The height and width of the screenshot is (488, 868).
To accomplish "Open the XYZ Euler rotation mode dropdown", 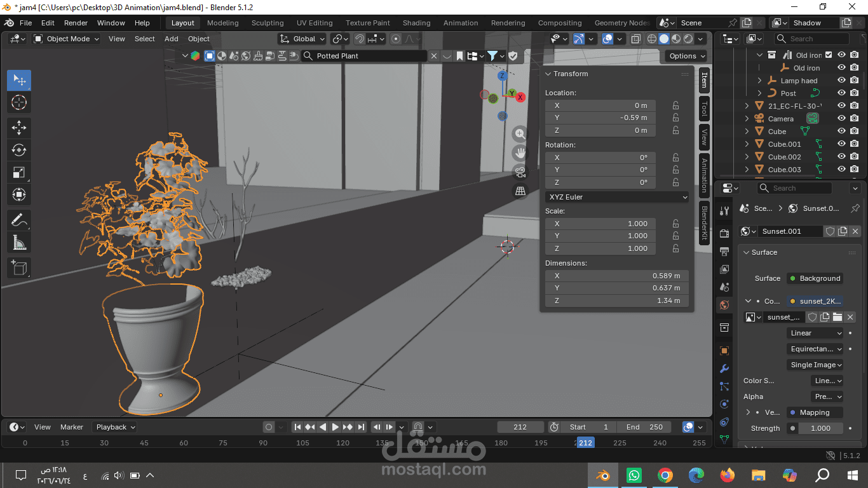I will [617, 197].
